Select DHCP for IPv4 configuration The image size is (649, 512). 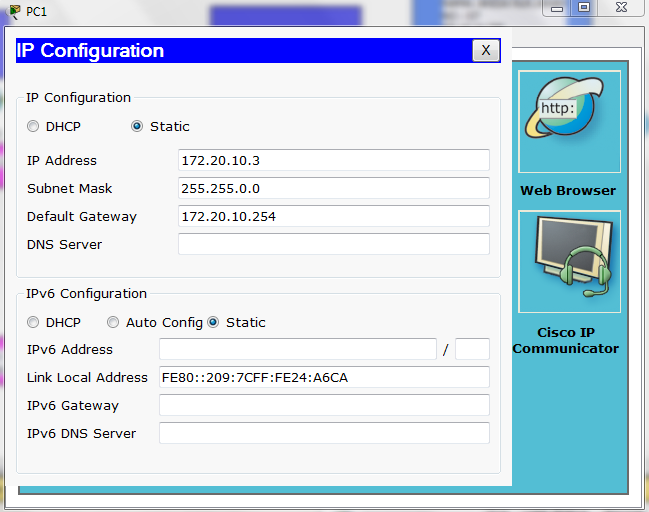(x=33, y=126)
